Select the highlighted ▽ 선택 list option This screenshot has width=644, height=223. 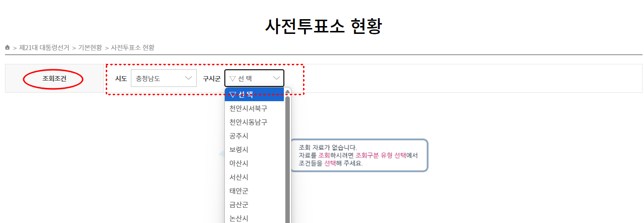(254, 95)
